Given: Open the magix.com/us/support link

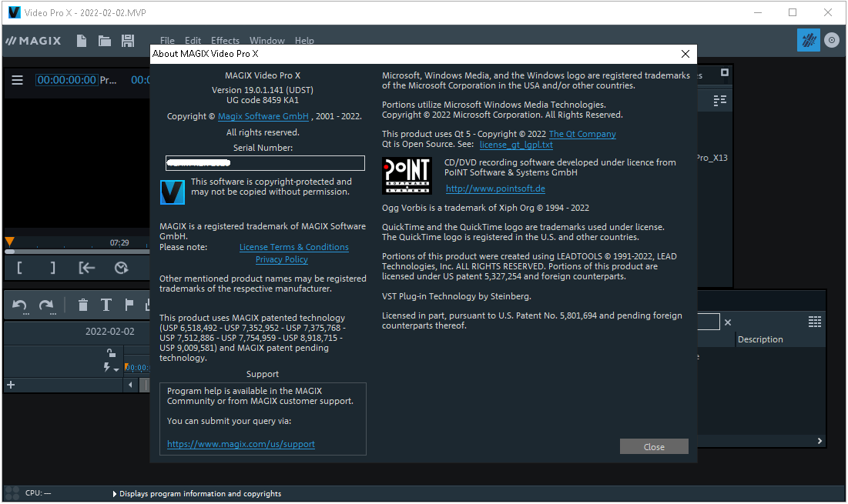Looking at the screenshot, I should (x=240, y=444).
